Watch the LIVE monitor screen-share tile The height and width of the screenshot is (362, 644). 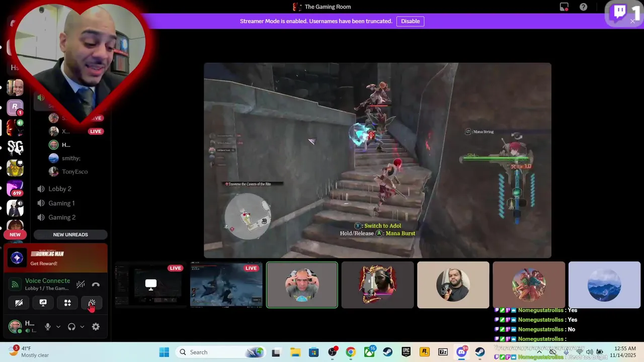coord(150,285)
